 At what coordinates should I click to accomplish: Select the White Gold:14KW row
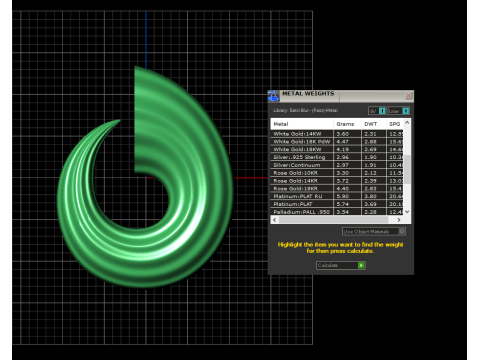pyautogui.click(x=337, y=134)
